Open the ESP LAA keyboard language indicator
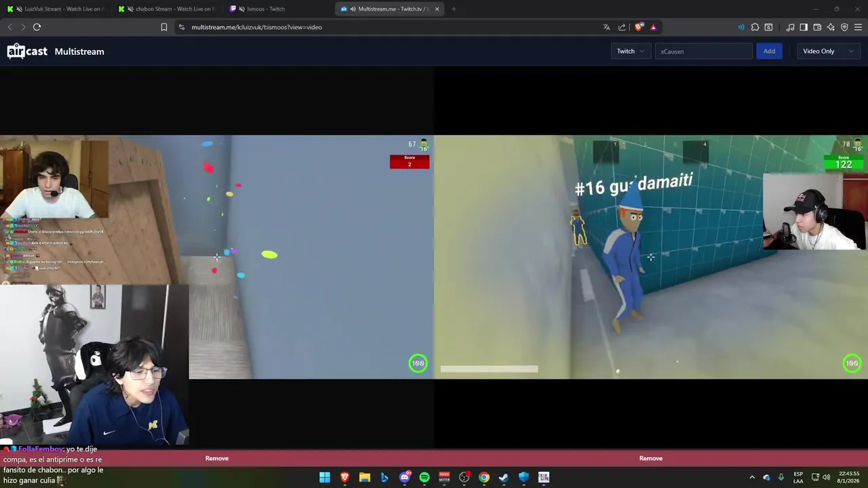The image size is (868, 488). click(x=798, y=477)
